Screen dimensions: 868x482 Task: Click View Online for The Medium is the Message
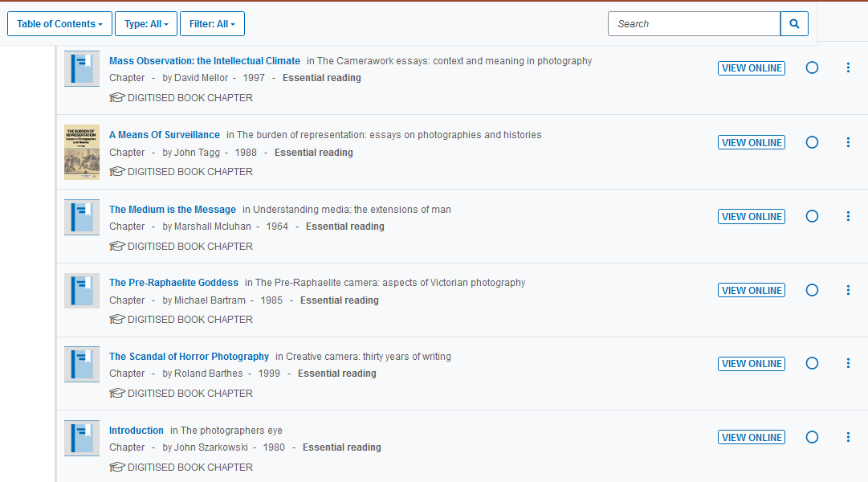pyautogui.click(x=751, y=216)
